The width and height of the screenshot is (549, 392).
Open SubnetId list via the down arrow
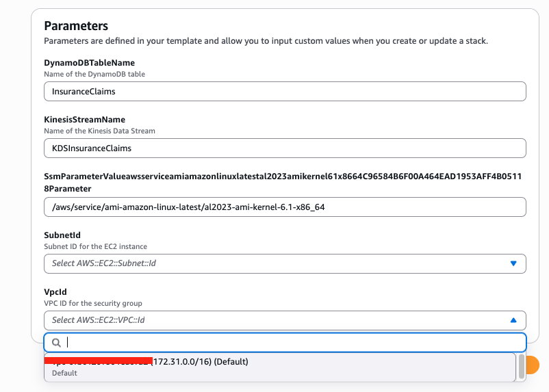click(513, 263)
